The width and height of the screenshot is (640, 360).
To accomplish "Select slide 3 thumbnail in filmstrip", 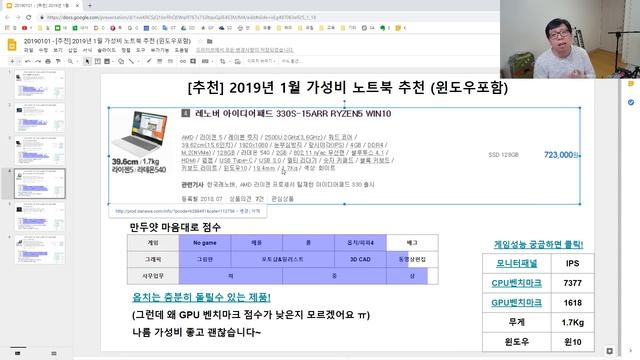I will tap(40, 151).
